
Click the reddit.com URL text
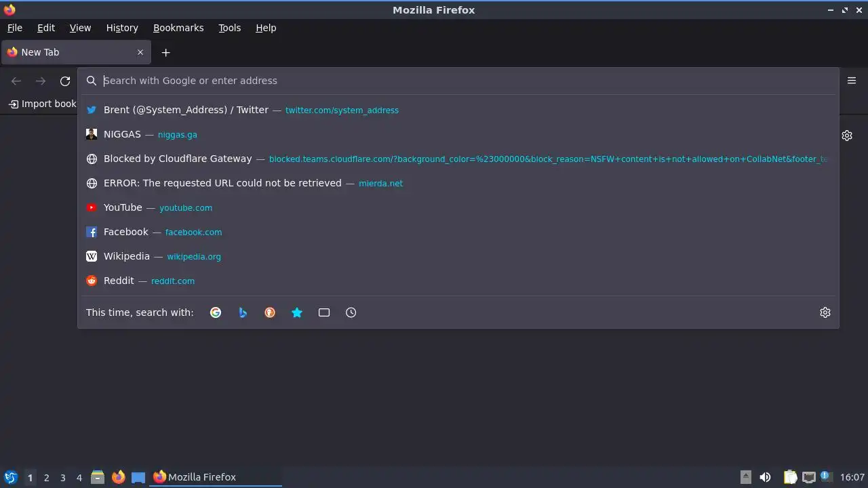(x=173, y=281)
